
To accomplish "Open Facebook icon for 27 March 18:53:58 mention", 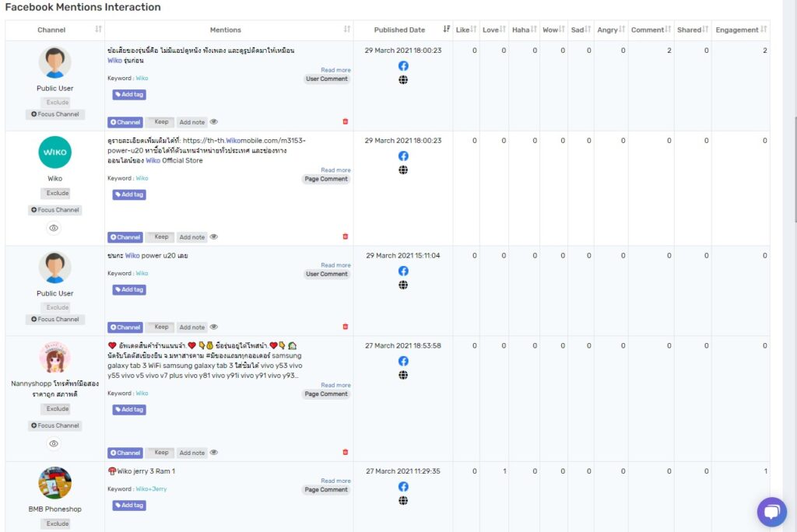I will 403,361.
